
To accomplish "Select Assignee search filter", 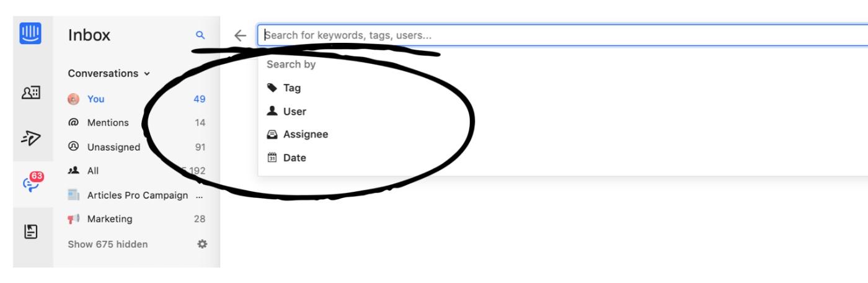I will click(305, 135).
